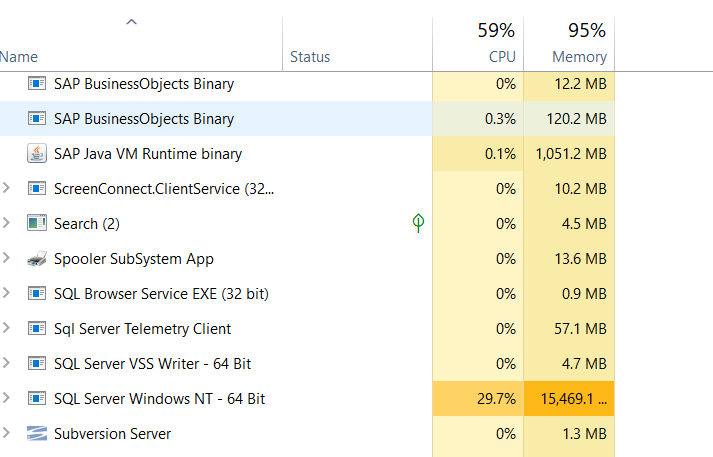713x457 pixels.
Task: Click the green leaf efficiency status icon
Action: tap(418, 223)
